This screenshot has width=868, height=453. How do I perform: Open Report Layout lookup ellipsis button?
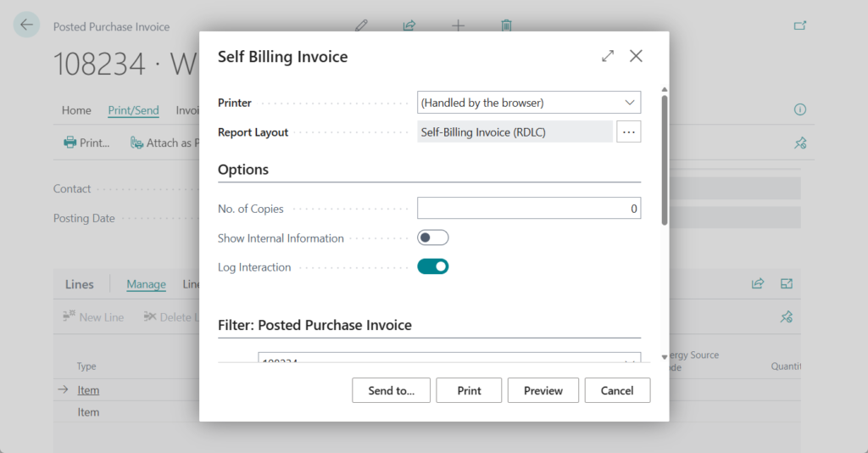click(628, 131)
